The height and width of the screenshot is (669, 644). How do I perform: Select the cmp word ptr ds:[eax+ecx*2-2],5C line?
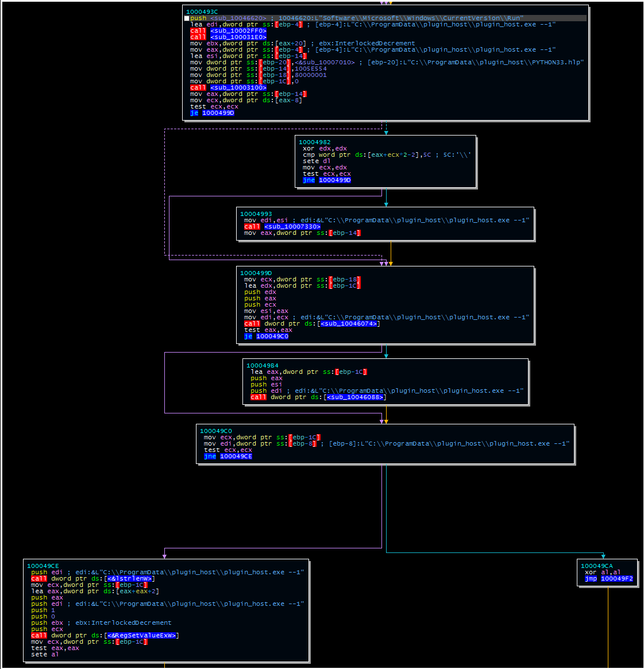pos(387,155)
